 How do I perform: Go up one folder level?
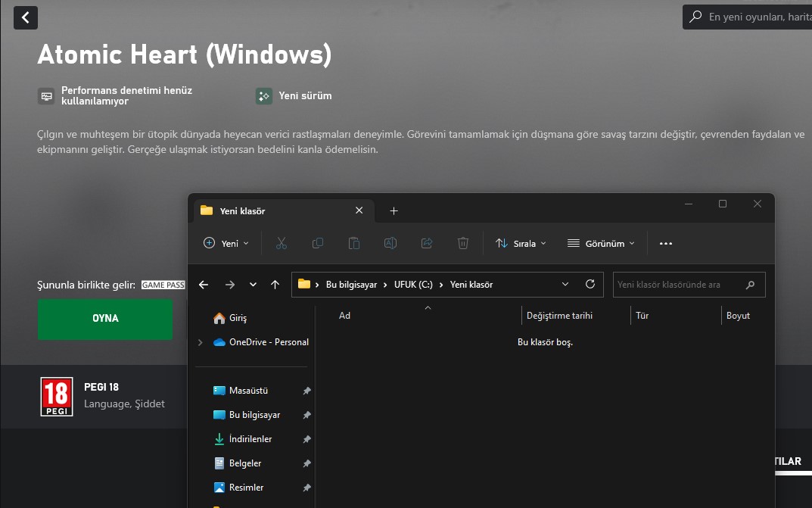pos(275,285)
